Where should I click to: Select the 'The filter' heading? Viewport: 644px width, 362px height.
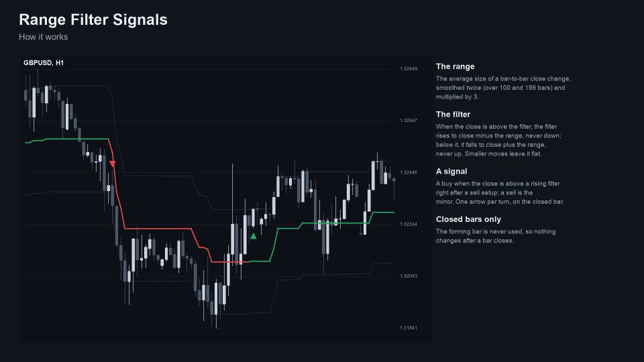(x=453, y=115)
